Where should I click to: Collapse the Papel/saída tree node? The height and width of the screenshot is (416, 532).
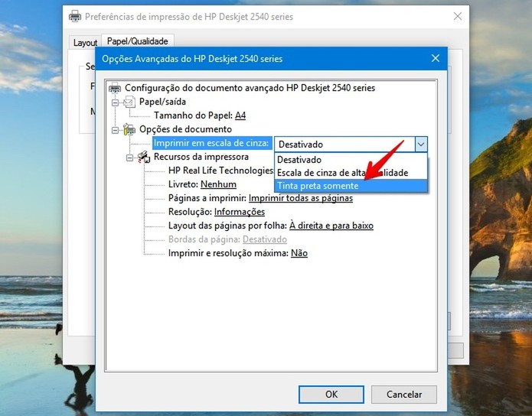(x=116, y=102)
